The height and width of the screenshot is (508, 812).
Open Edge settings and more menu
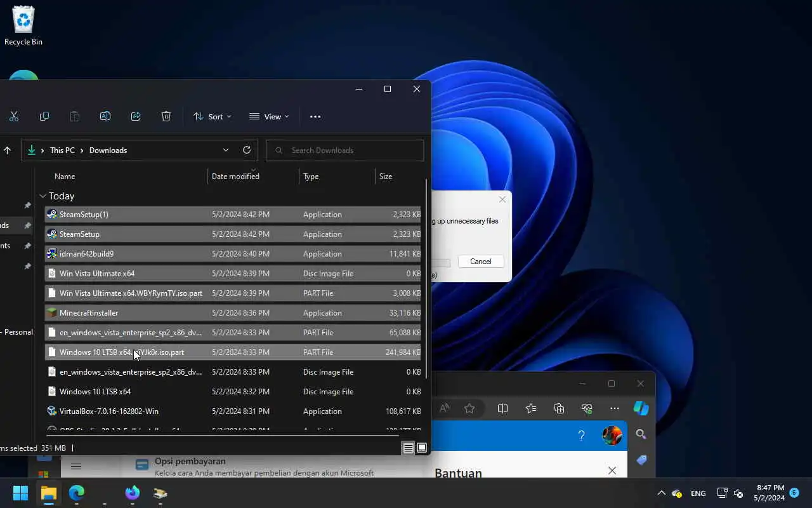tap(615, 408)
